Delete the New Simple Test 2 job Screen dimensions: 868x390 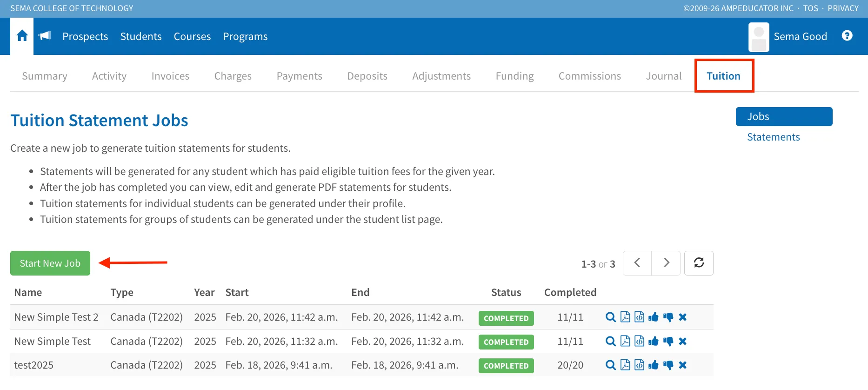pyautogui.click(x=683, y=317)
